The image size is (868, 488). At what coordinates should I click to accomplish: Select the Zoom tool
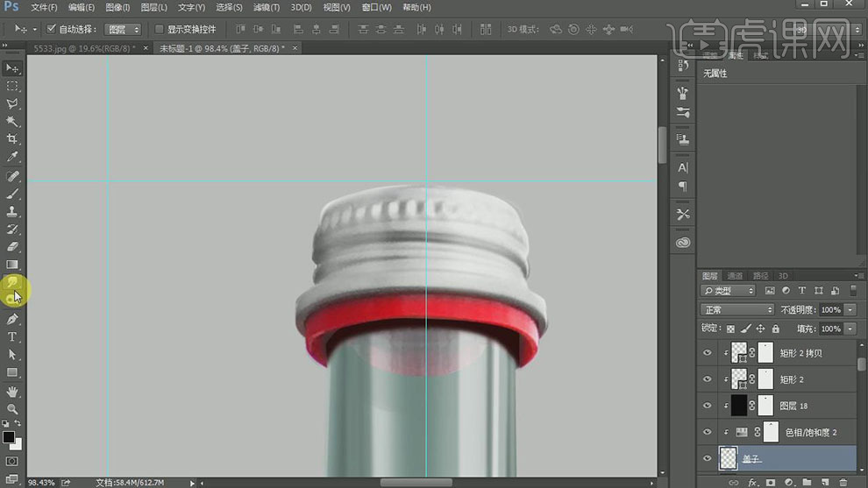[x=12, y=409]
